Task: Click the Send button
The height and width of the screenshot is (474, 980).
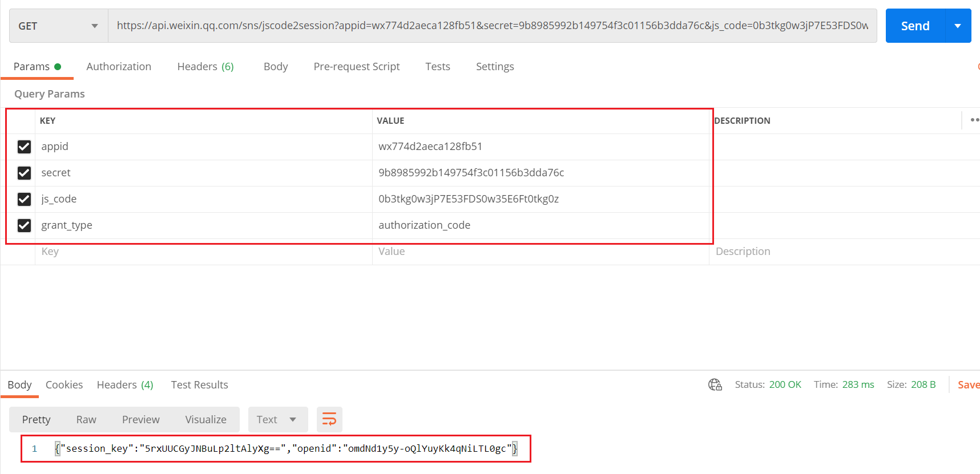Action: coord(916,26)
